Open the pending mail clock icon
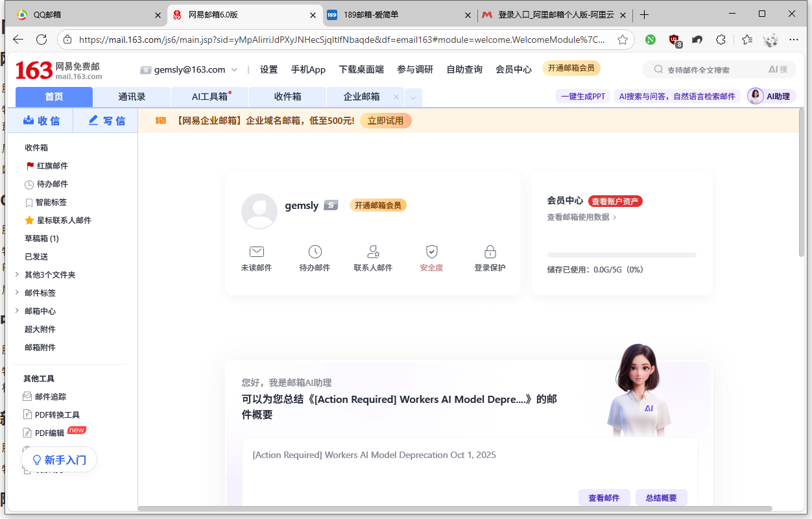The image size is (812, 519). pos(315,252)
